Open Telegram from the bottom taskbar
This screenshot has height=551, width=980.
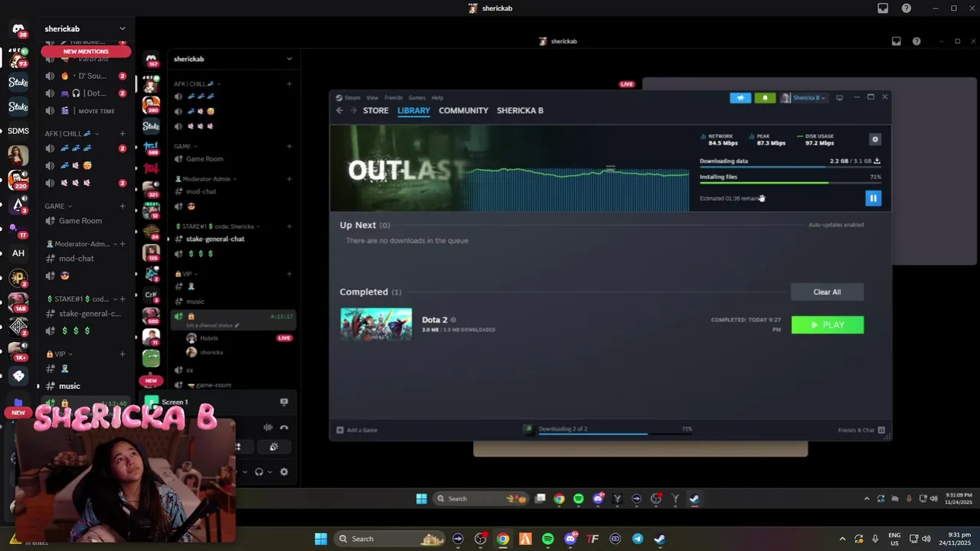click(637, 539)
